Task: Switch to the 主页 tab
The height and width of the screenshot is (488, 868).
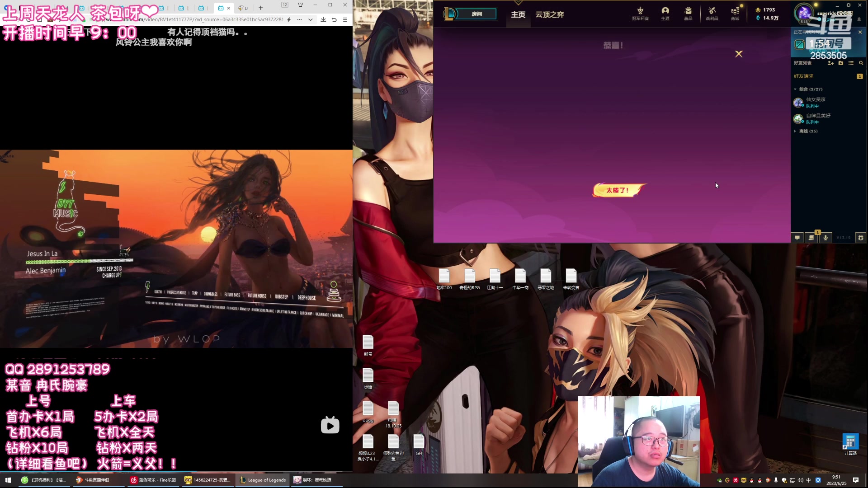Action: [518, 14]
